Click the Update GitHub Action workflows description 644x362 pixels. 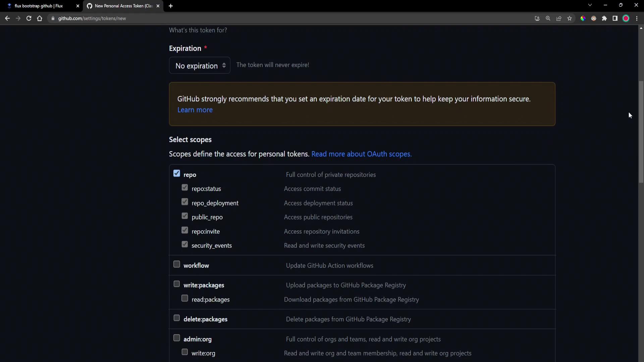pos(329,265)
